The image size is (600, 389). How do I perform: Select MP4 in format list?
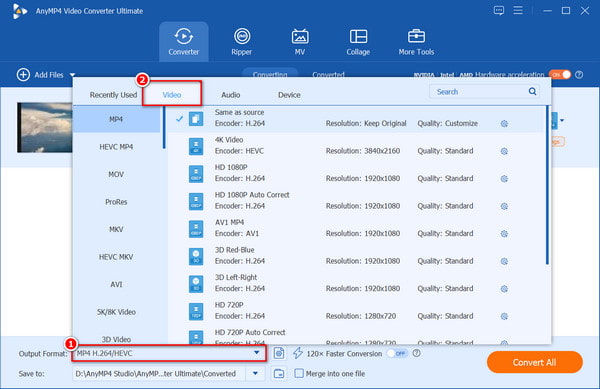116,119
